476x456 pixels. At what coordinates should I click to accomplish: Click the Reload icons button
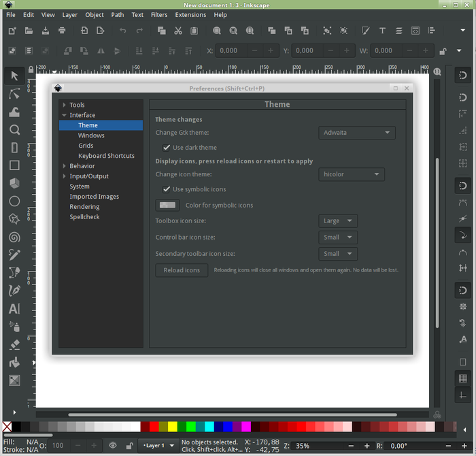[182, 270]
